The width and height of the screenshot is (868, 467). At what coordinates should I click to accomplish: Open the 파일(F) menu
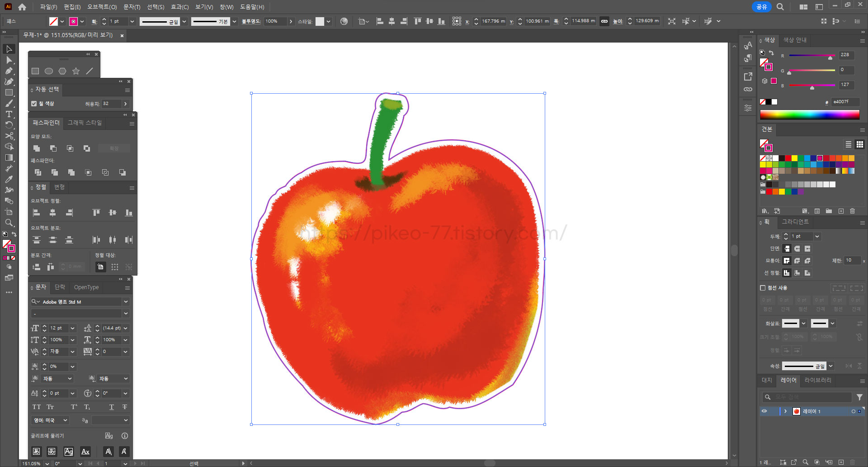pos(48,7)
